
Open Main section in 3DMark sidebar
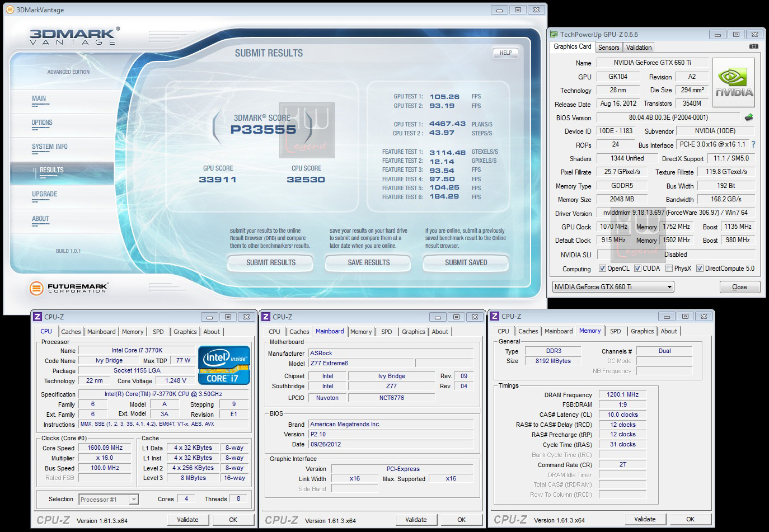(39, 98)
